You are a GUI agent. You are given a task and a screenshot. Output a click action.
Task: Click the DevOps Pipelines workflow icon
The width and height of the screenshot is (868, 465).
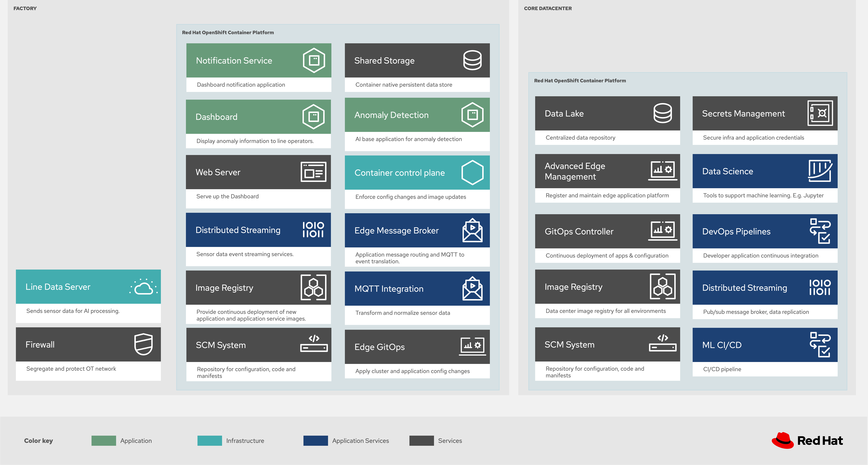tap(820, 231)
